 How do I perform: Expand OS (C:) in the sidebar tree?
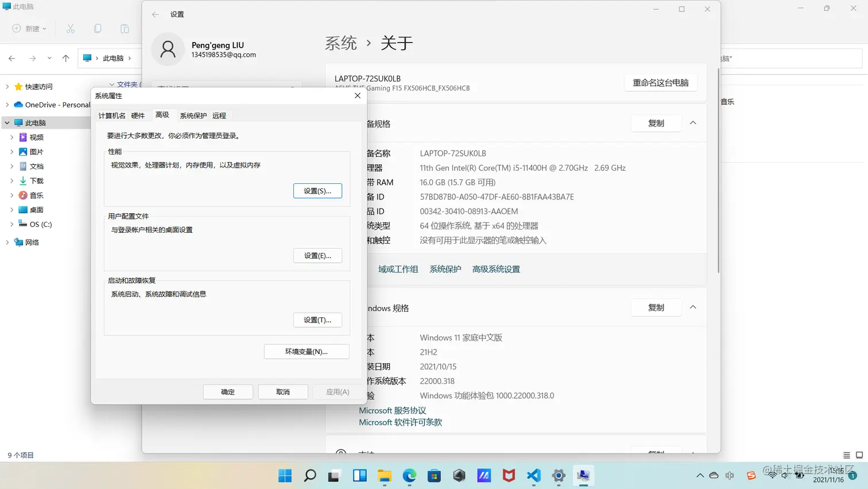[13, 224]
